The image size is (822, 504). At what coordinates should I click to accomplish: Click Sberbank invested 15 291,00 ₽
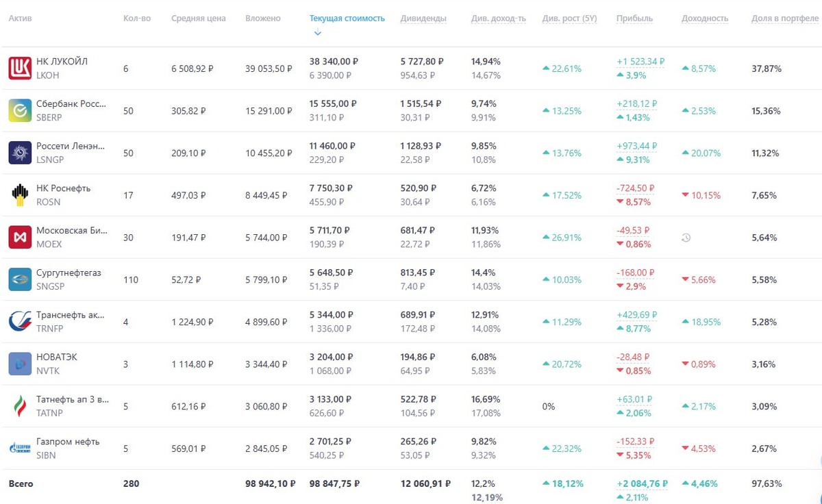[269, 111]
